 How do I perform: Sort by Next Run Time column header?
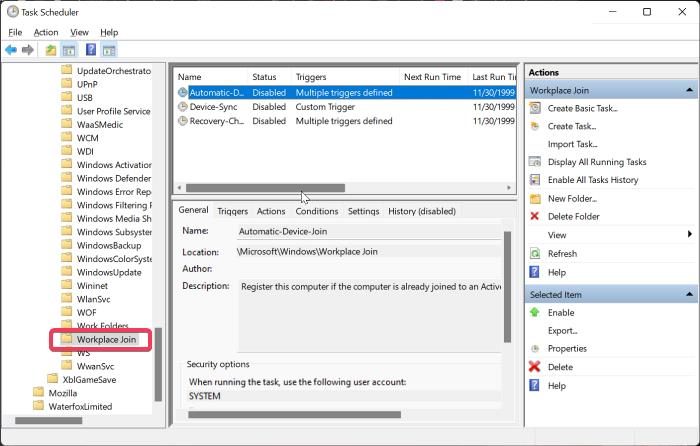[x=433, y=77]
